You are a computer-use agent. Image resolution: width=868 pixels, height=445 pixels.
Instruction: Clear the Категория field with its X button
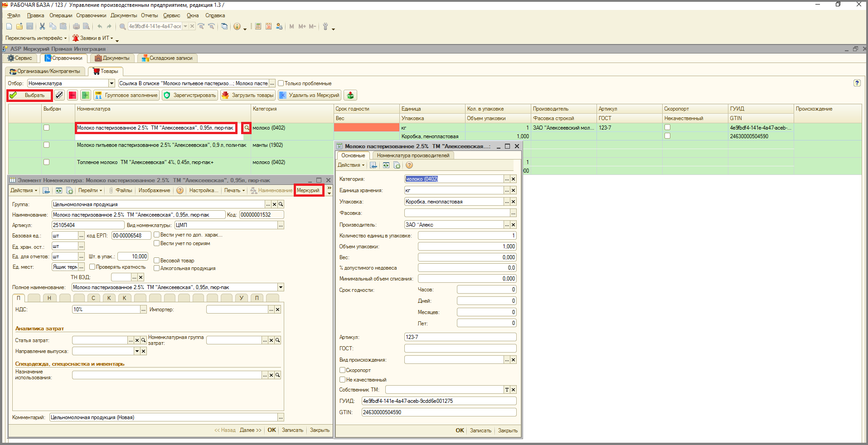[x=513, y=179]
